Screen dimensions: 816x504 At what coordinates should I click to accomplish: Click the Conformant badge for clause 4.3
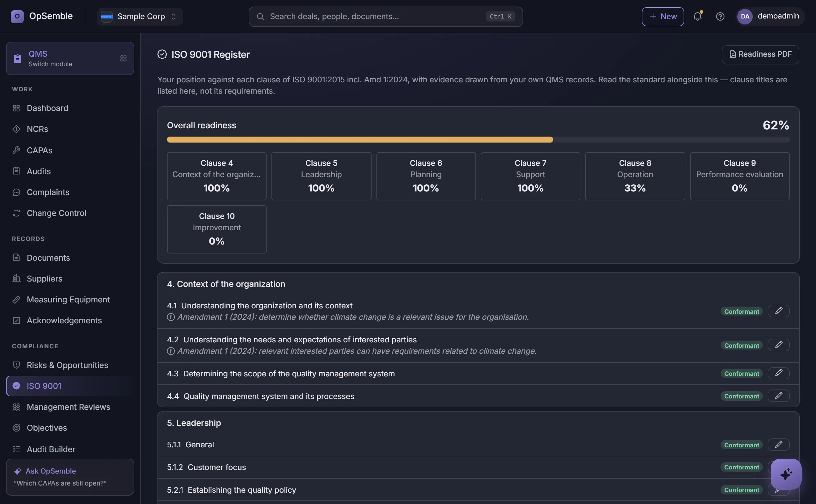pos(741,373)
